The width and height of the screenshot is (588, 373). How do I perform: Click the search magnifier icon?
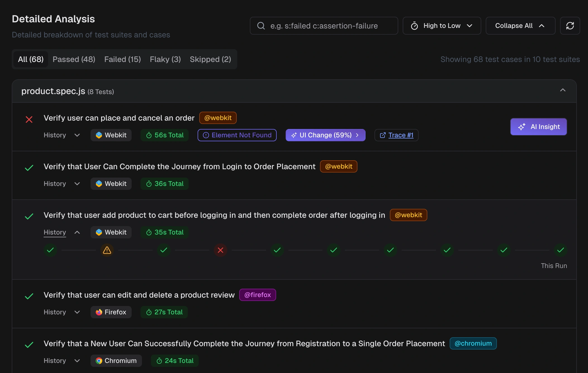[261, 26]
